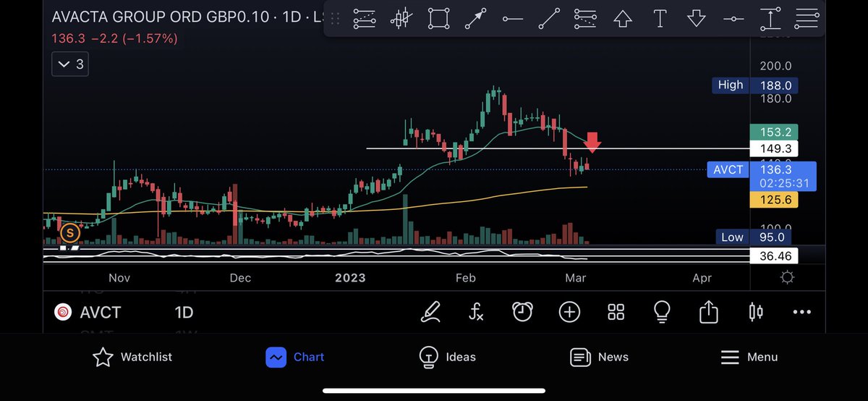868x401 pixels.
Task: Tap the green 153.2 moving average label
Action: click(775, 132)
